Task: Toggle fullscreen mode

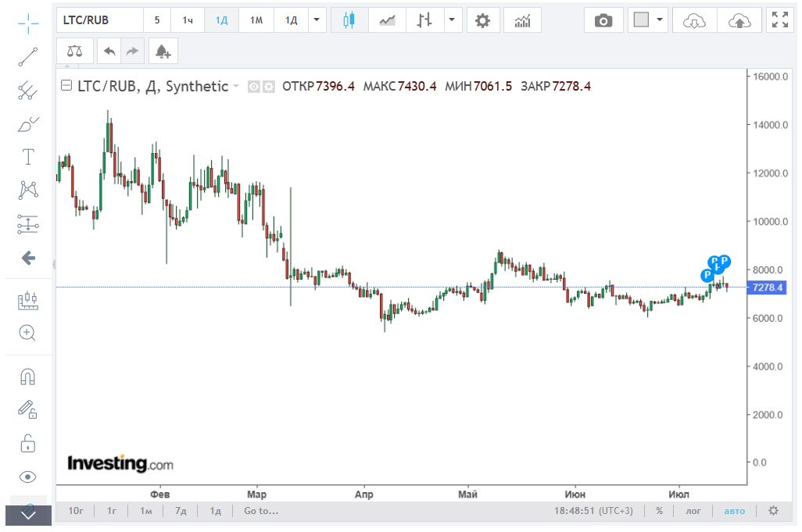Action: pos(780,20)
